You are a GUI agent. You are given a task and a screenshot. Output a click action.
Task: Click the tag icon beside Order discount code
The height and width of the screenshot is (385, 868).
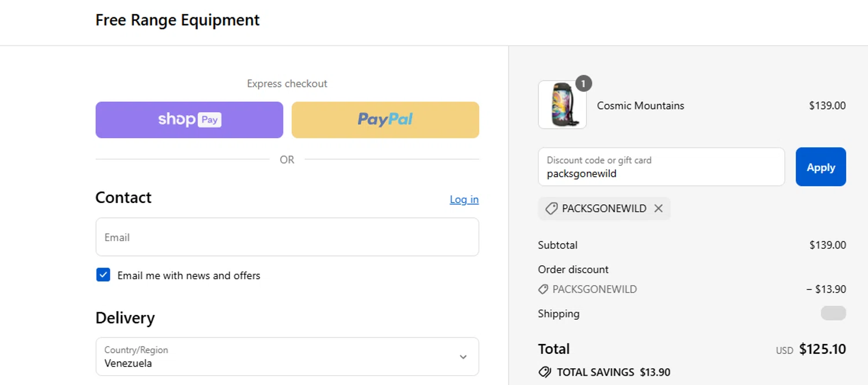pyautogui.click(x=543, y=289)
